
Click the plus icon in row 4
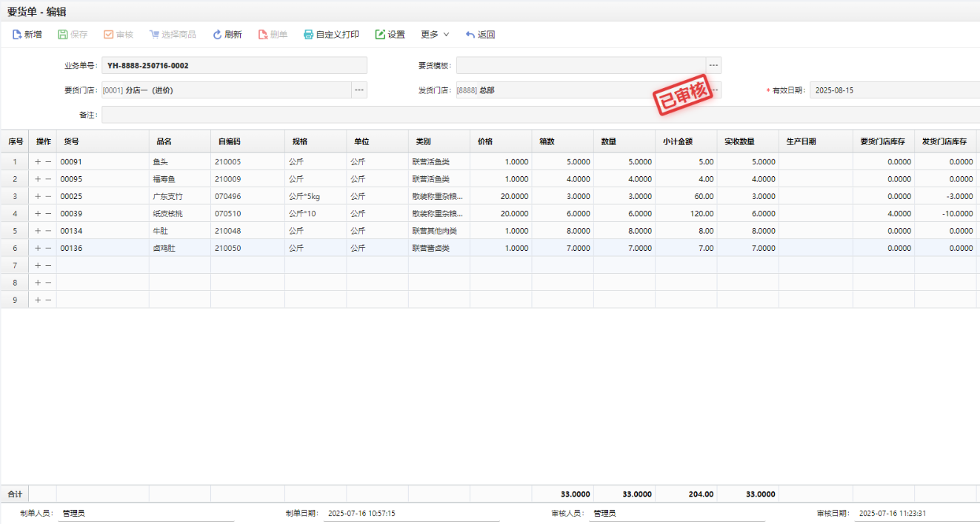click(x=38, y=213)
